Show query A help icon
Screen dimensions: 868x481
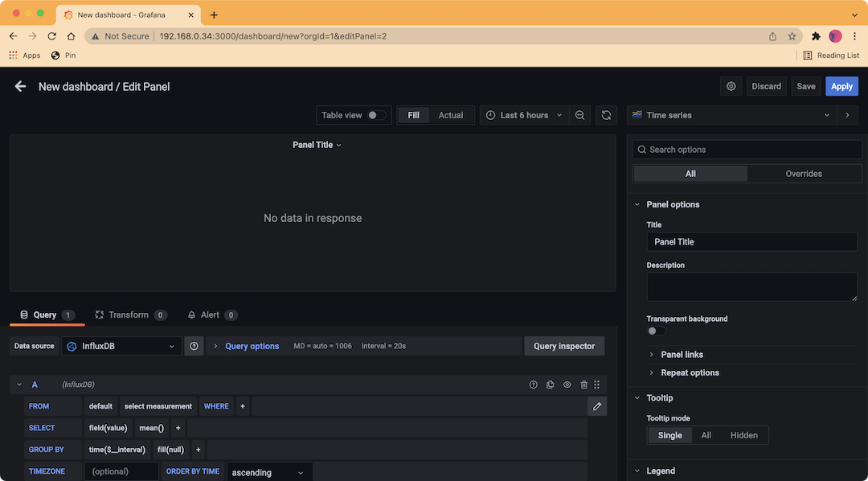tap(533, 384)
